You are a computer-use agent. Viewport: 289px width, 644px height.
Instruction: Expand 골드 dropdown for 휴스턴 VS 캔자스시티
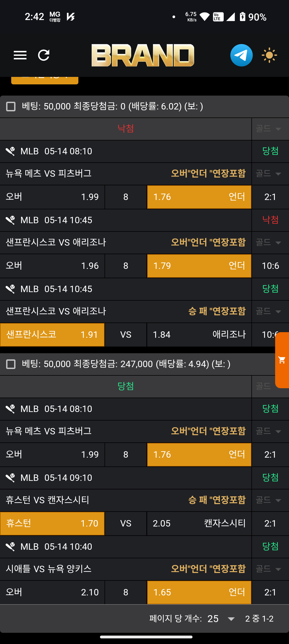269,500
